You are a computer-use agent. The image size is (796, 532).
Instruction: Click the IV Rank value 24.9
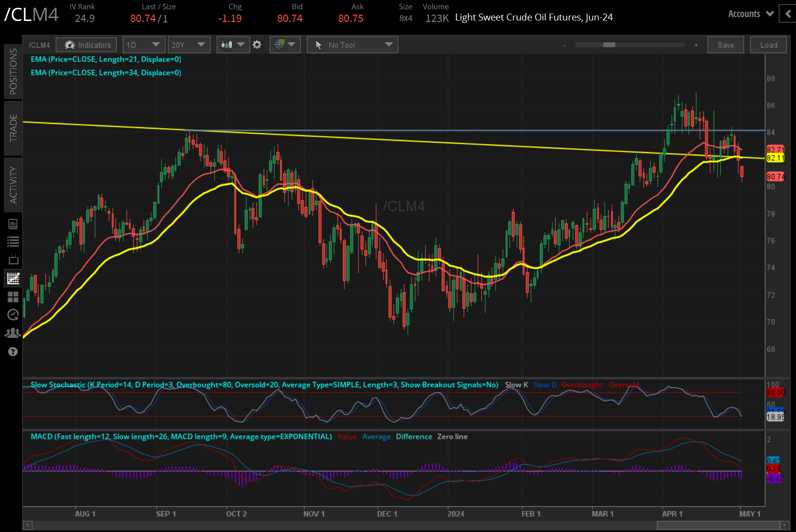coord(84,19)
